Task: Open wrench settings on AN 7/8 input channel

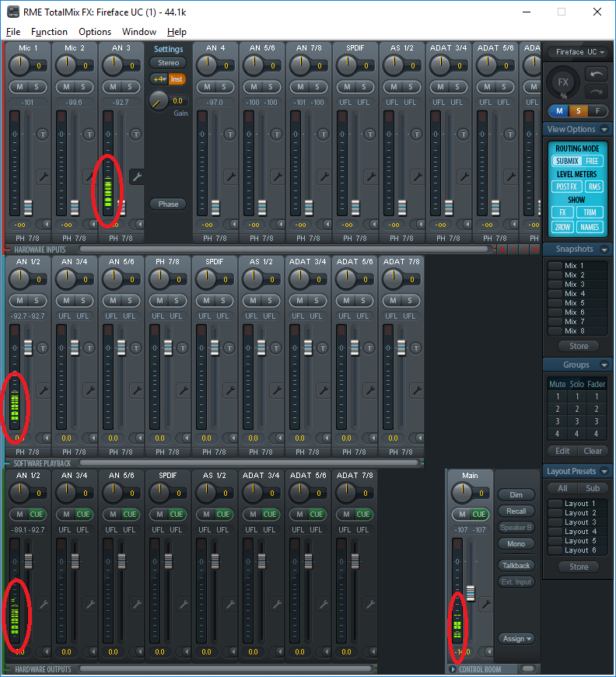Action: click(x=324, y=176)
